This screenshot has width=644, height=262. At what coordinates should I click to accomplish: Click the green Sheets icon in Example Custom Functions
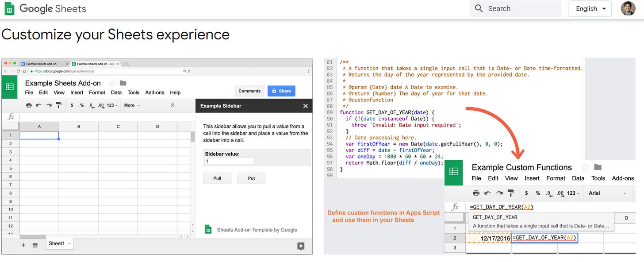tap(454, 172)
